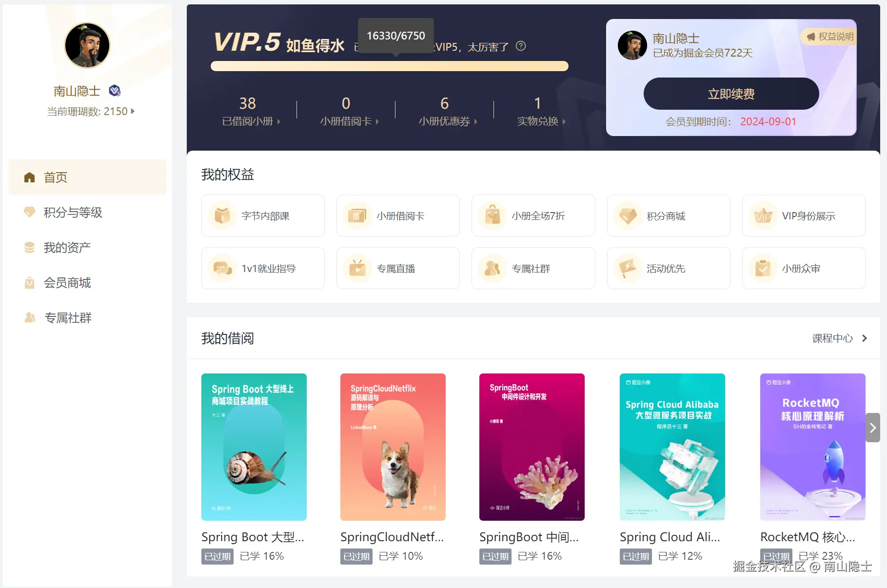The height and width of the screenshot is (588, 887).
Task: Open the 专属直播 TV icon
Action: [357, 268]
